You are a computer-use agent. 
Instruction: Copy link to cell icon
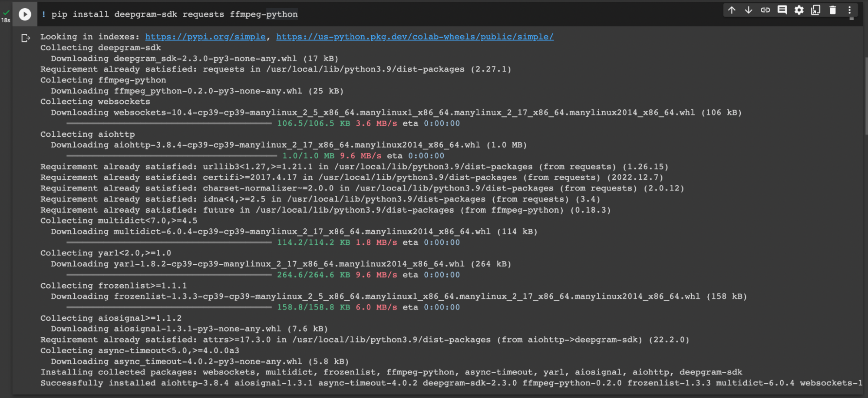(765, 10)
